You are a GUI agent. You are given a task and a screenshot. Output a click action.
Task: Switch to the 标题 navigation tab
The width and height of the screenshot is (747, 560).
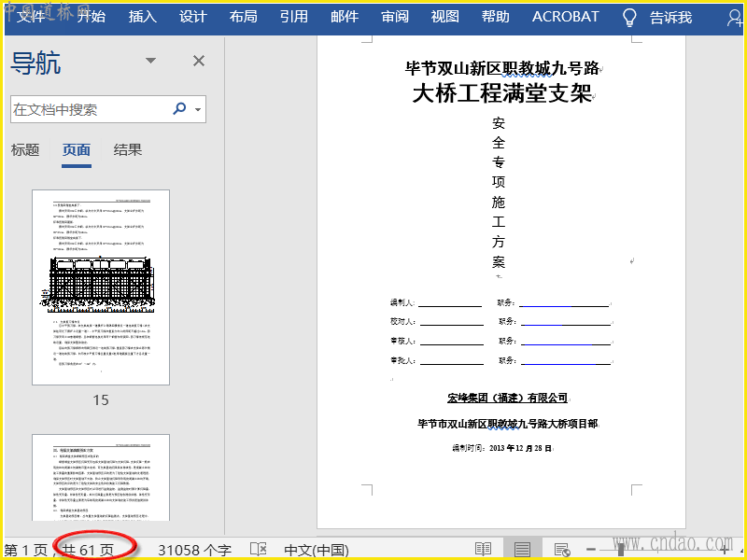point(25,150)
